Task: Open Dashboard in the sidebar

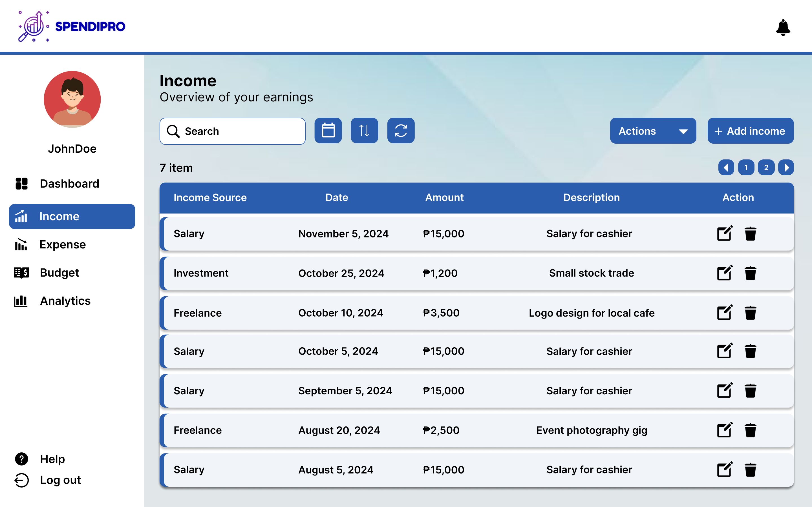Action: [x=69, y=183]
